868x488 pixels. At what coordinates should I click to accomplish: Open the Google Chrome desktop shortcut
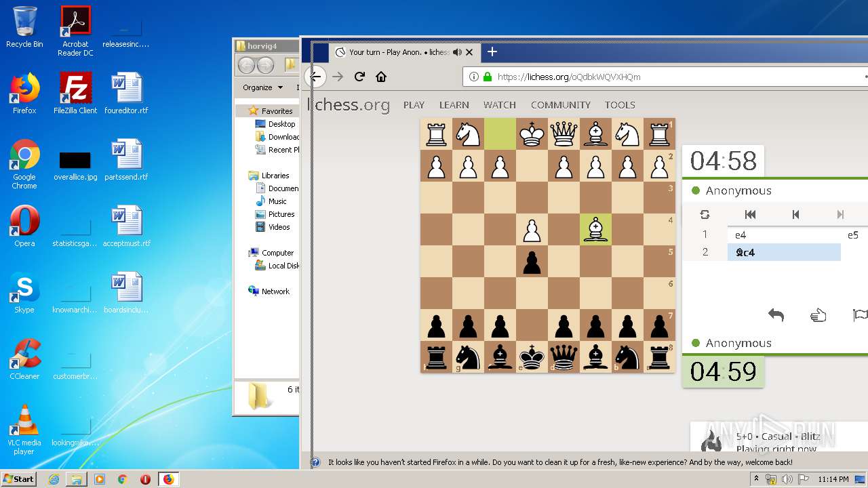(x=24, y=164)
